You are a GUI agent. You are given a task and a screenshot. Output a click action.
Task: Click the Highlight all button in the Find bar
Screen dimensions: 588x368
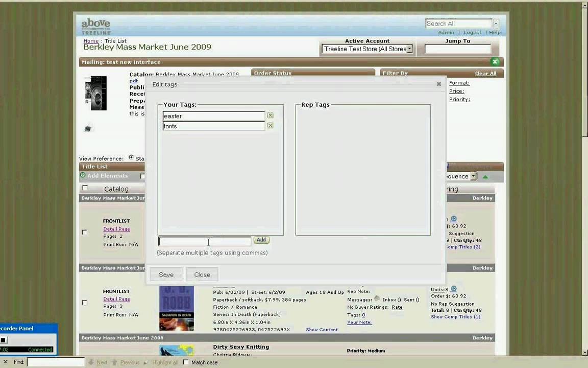161,362
